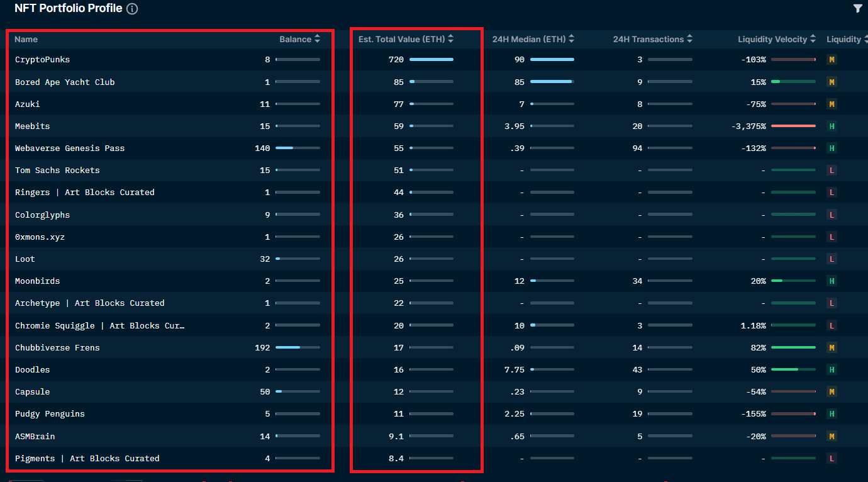Click the Liquidity column header
Image resolution: width=868 pixels, height=482 pixels.
coord(843,39)
